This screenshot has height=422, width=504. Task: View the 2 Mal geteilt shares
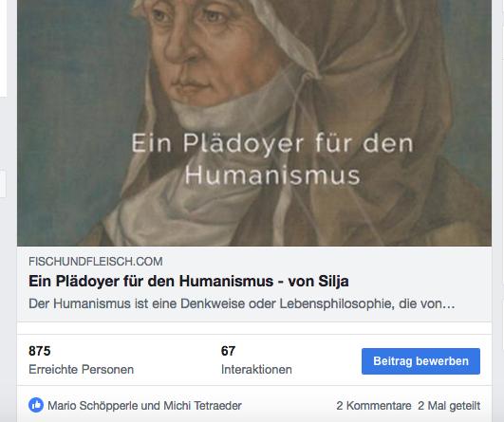point(449,406)
